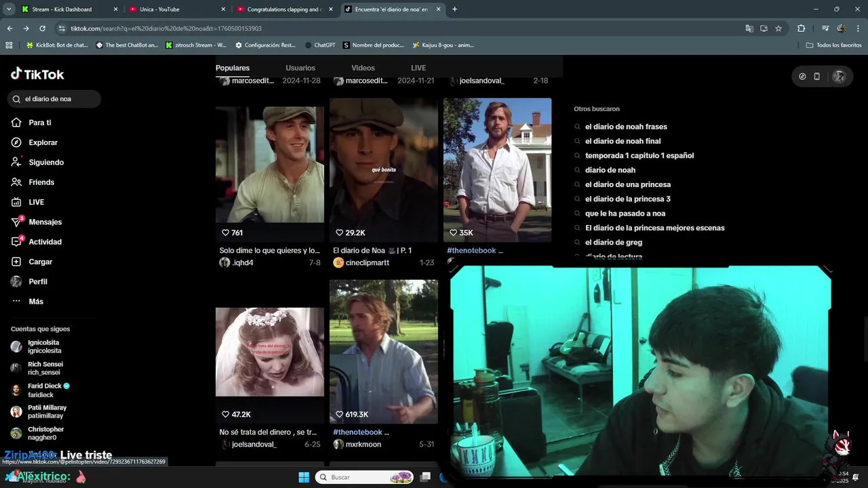Viewport: 868px width, 488px height.
Task: Select 'el diario de una princesa' suggestion
Action: coord(628,184)
